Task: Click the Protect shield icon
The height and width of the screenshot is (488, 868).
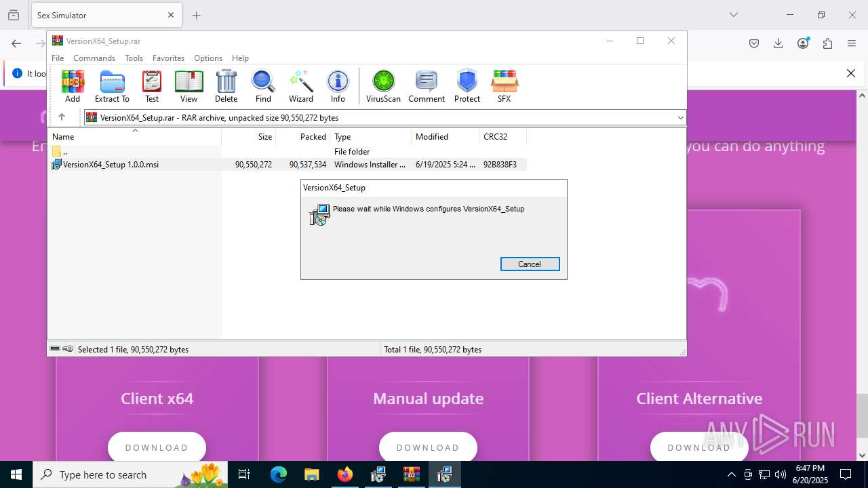Action: coord(467,86)
